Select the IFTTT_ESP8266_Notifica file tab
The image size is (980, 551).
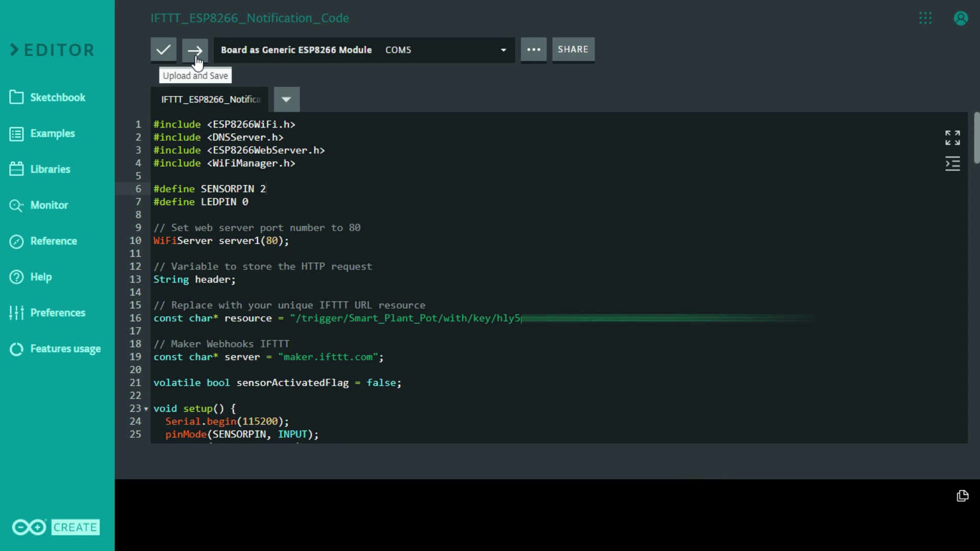pos(210,99)
